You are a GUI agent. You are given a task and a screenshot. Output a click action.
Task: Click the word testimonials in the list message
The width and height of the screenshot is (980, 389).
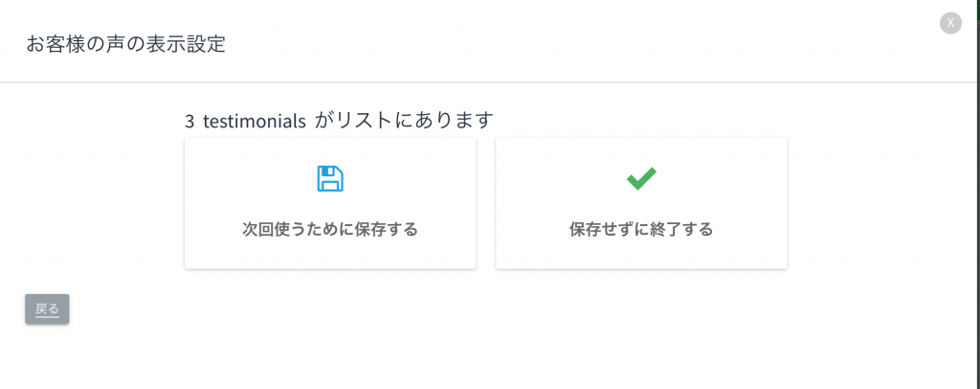(255, 121)
